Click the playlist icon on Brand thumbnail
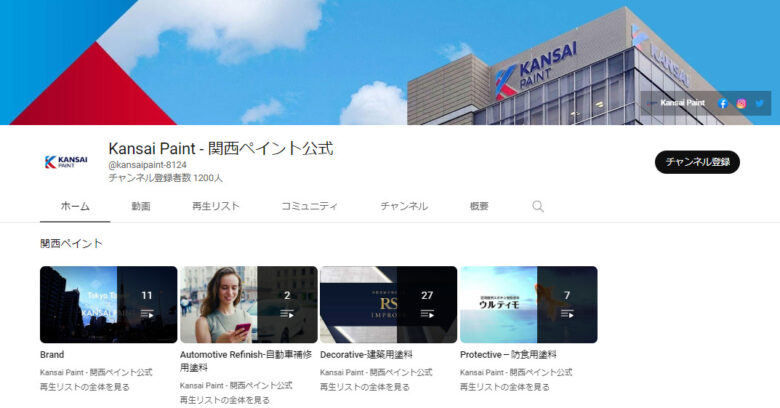The image size is (780, 408). [x=147, y=314]
